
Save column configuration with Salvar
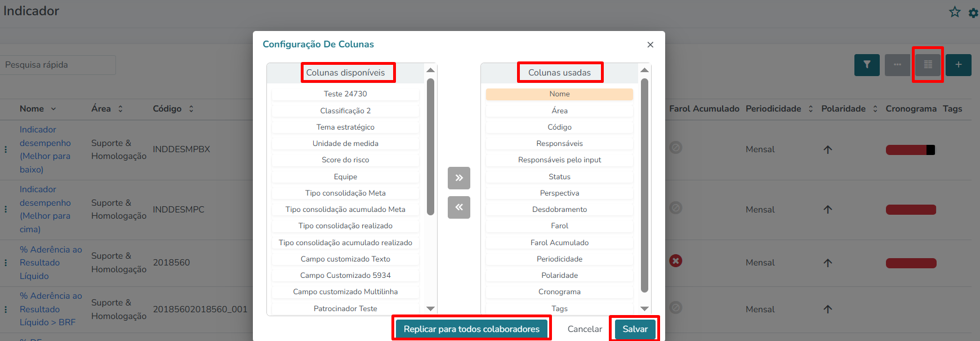pos(635,329)
